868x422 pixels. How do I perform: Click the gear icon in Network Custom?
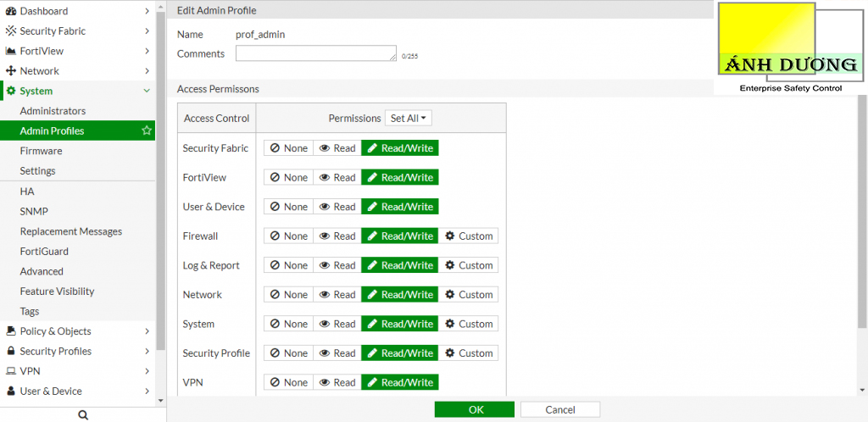pos(450,294)
